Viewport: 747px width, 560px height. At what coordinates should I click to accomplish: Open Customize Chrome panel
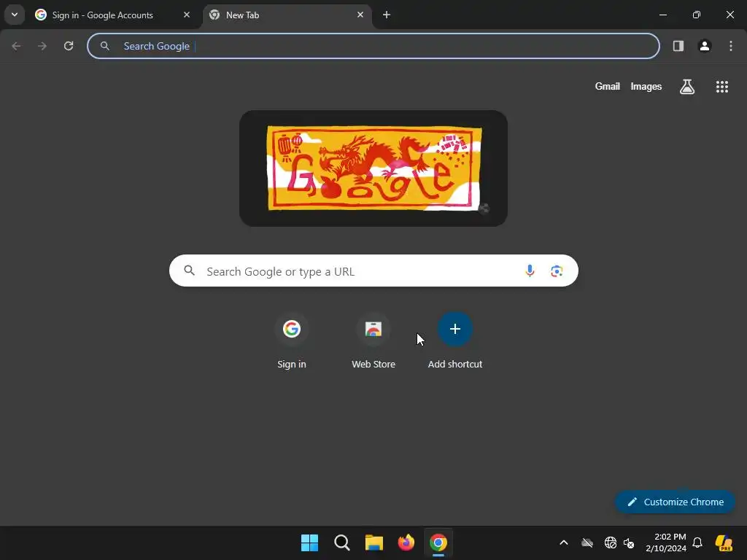point(675,502)
